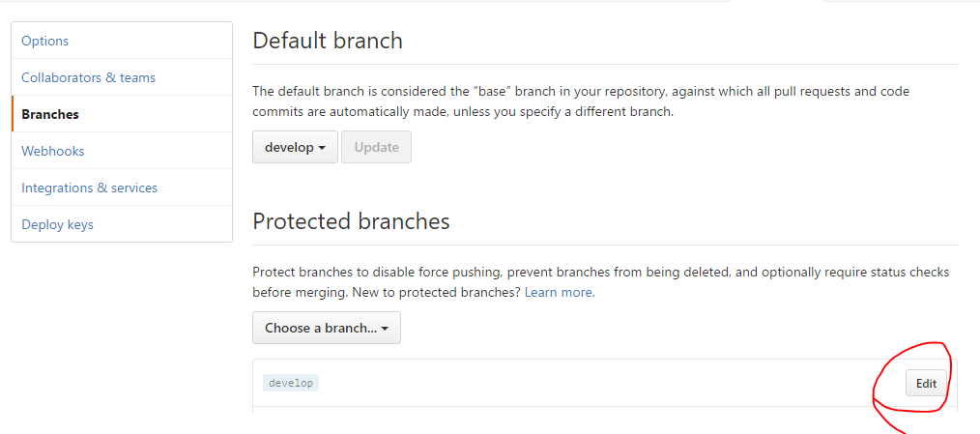980x434 pixels.
Task: Select the Branches sidebar item
Action: pyautogui.click(x=50, y=114)
